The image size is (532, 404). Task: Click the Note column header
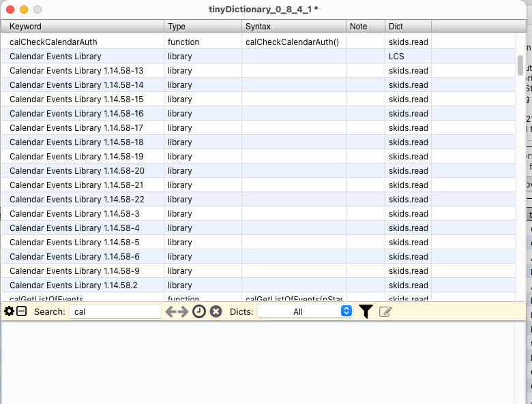[365, 27]
